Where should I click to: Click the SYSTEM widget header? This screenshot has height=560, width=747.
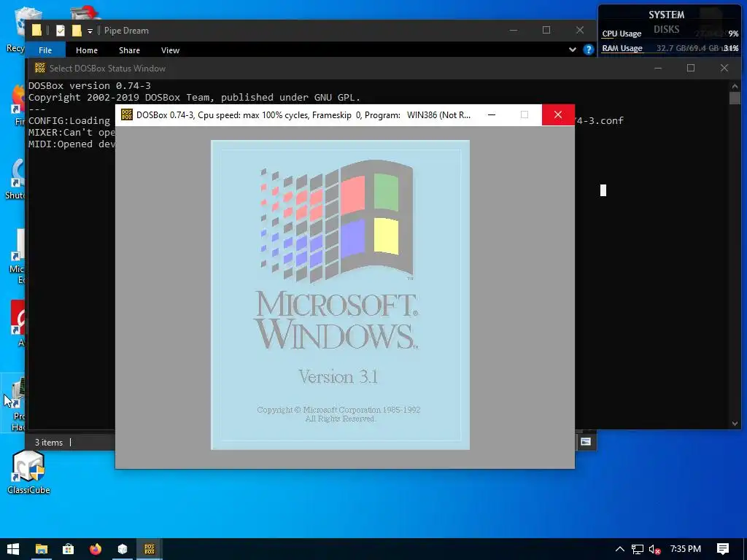pos(667,15)
